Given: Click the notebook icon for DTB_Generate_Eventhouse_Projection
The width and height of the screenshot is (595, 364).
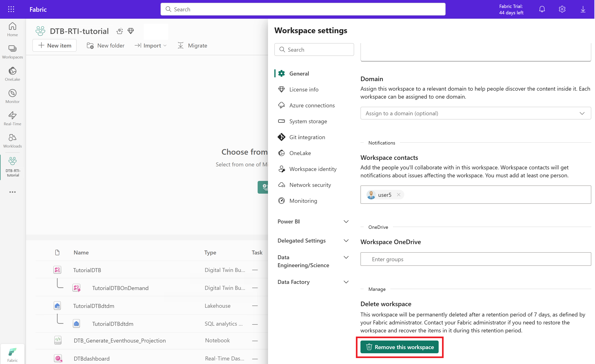Looking at the screenshot, I should click(58, 340).
